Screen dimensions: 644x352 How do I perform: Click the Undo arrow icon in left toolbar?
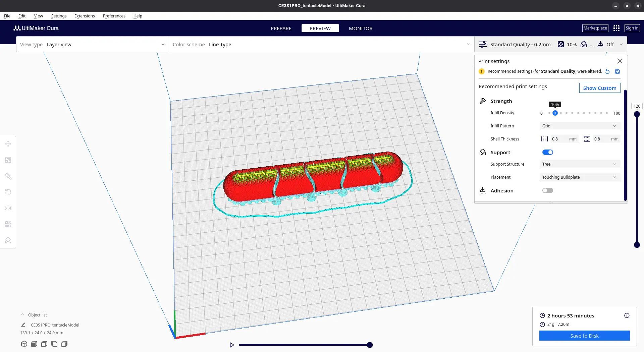[x=8, y=192]
